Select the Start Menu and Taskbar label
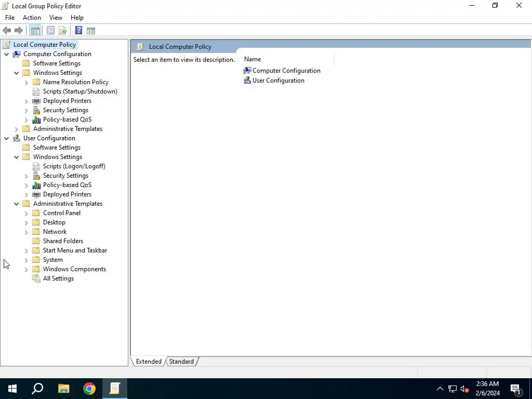Viewport: 532px width, 399px height. 75,250
